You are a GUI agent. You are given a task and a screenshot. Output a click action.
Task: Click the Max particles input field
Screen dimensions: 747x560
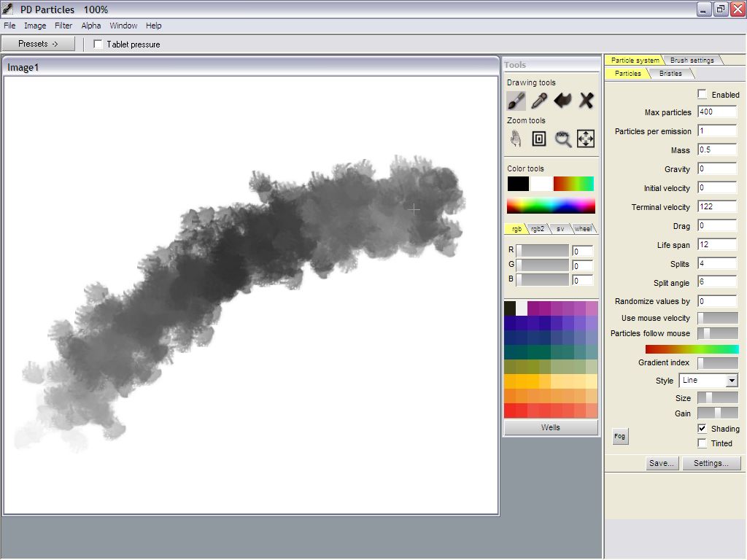pos(716,112)
